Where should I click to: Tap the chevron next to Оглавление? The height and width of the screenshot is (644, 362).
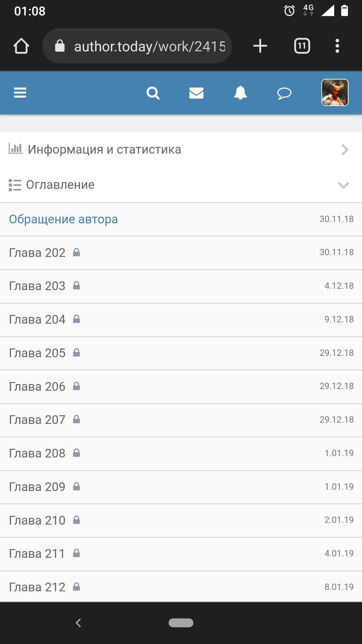[x=344, y=185]
